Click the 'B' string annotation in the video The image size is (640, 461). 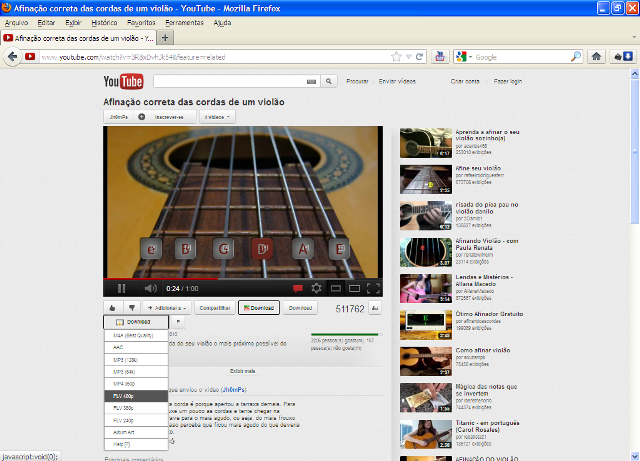[x=185, y=248]
